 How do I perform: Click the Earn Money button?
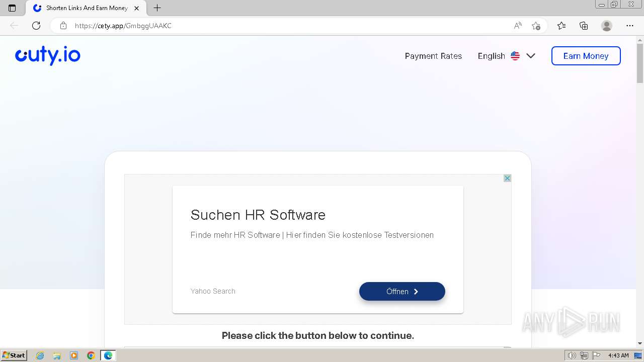(586, 56)
